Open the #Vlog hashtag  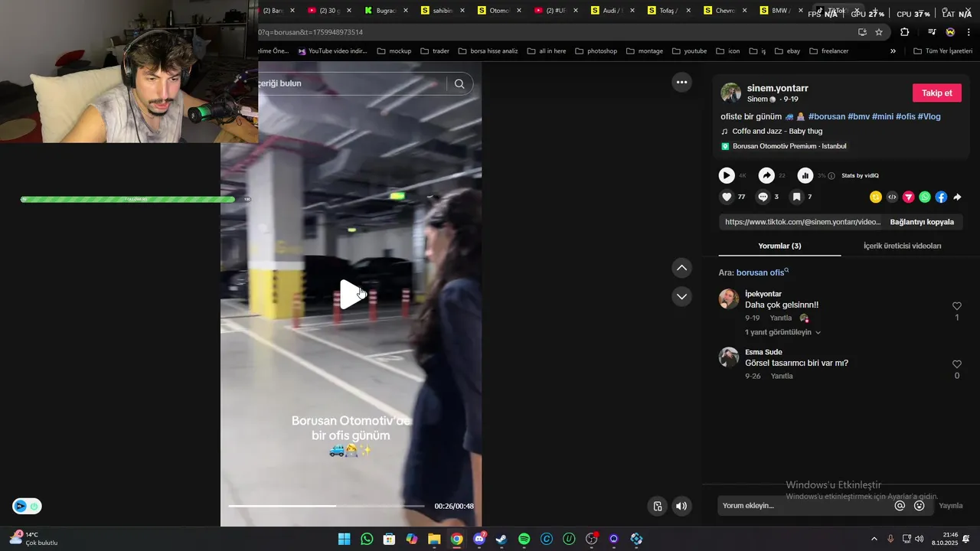pyautogui.click(x=929, y=116)
